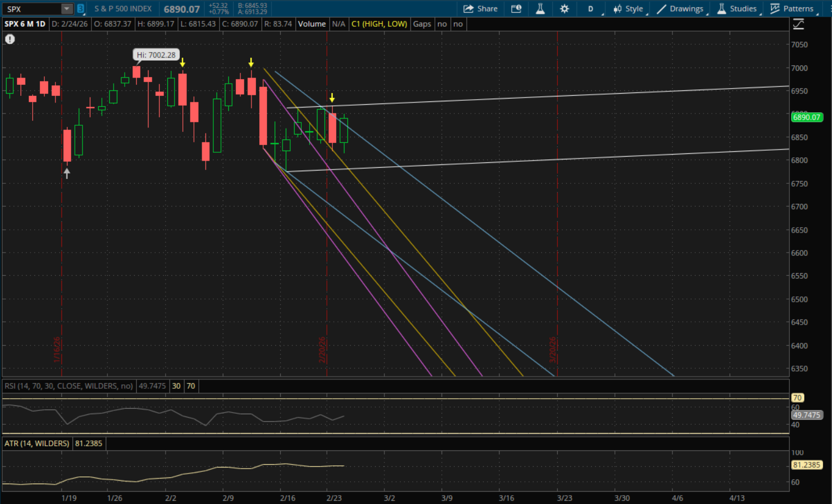Click the blue linked-color number 3 icon
The image size is (832, 504).
tap(80, 9)
